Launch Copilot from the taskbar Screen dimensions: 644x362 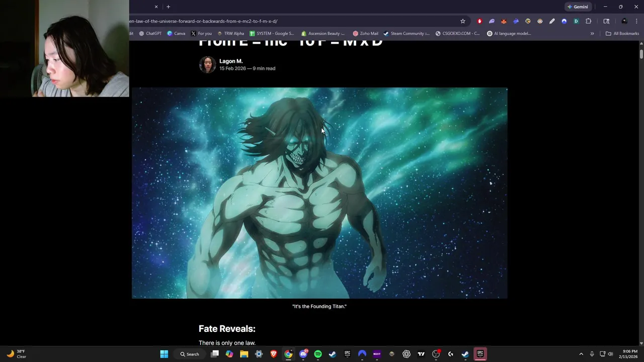coord(229,354)
